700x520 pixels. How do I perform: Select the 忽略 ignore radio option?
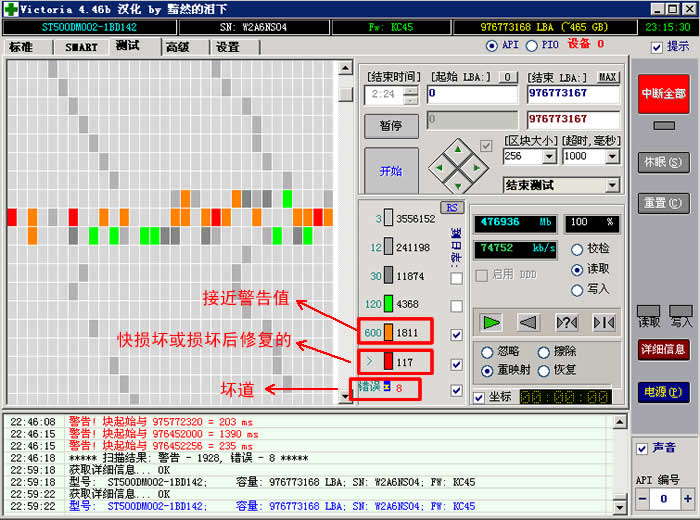[487, 352]
